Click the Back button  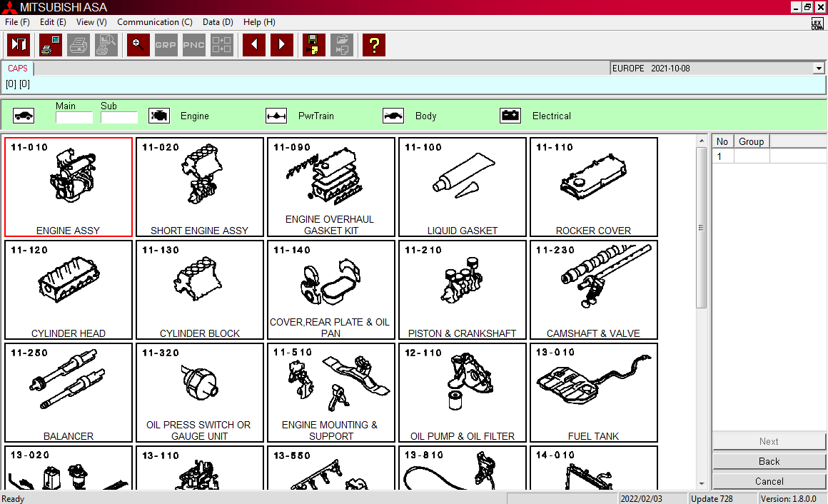pos(769,461)
